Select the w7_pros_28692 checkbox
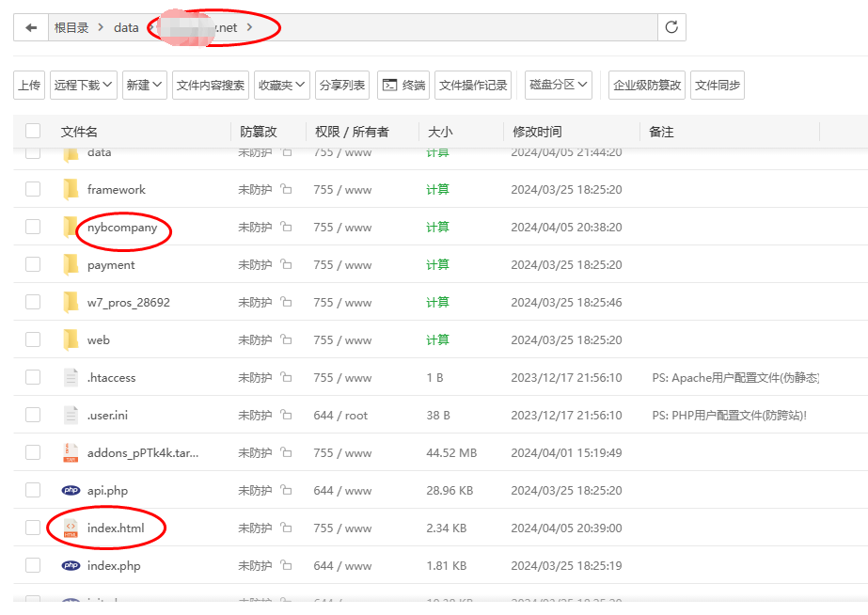 [x=33, y=302]
